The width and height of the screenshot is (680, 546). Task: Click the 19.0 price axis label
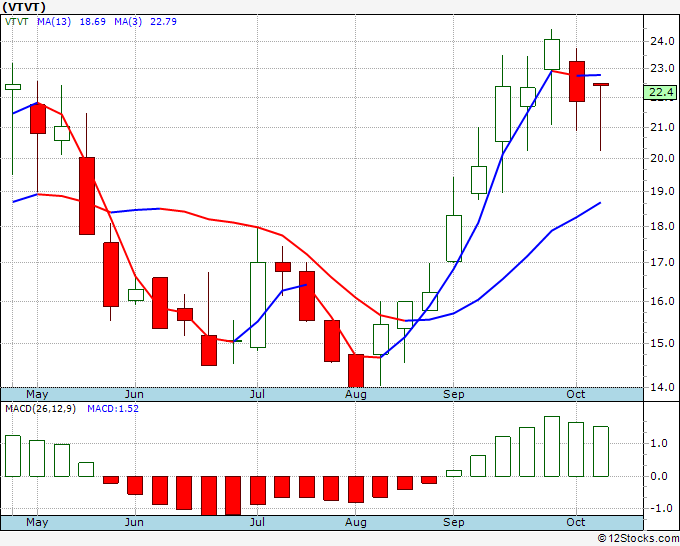(662, 191)
